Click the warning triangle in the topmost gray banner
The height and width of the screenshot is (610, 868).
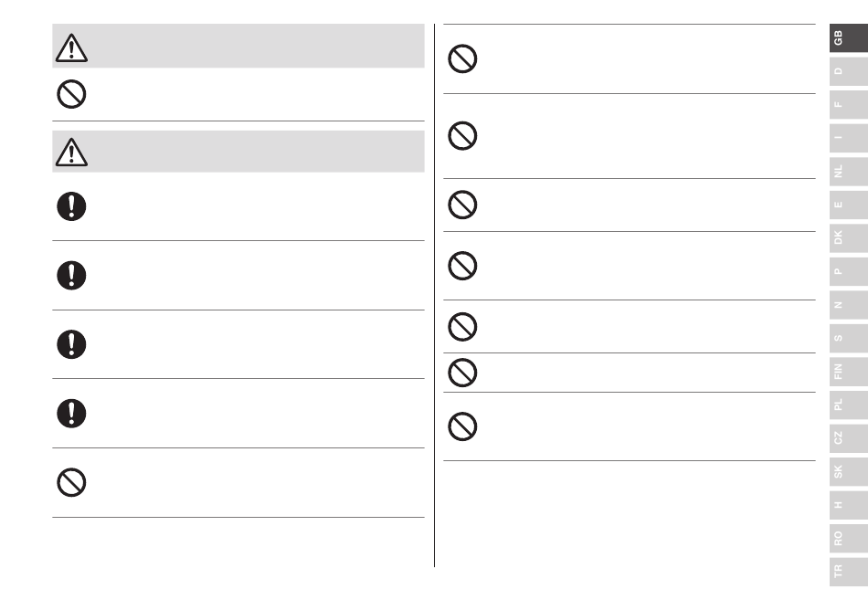(71, 48)
